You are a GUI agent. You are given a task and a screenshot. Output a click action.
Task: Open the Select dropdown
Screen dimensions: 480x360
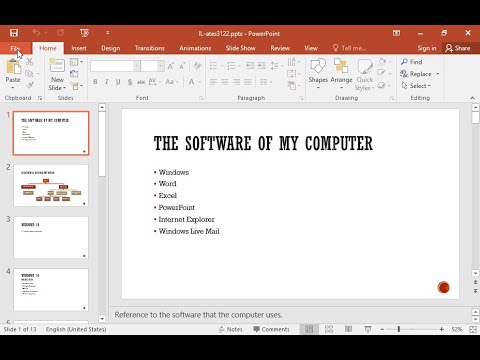point(416,86)
